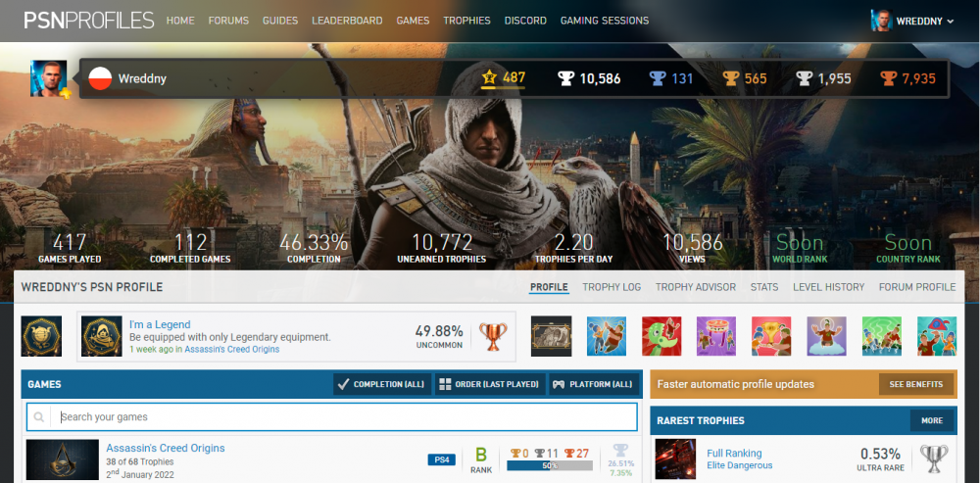Image resolution: width=980 pixels, height=483 pixels.
Task: Click the level progress bar under 487
Action: [x=503, y=88]
